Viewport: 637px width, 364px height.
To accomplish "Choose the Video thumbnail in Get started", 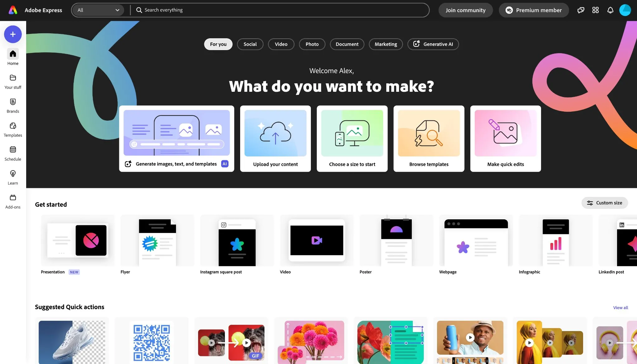I will 317,240.
